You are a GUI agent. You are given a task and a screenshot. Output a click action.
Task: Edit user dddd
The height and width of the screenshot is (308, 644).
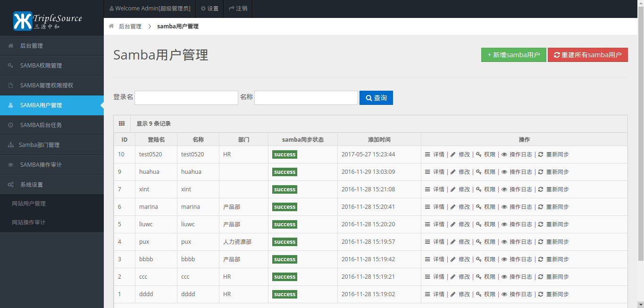tap(460, 294)
